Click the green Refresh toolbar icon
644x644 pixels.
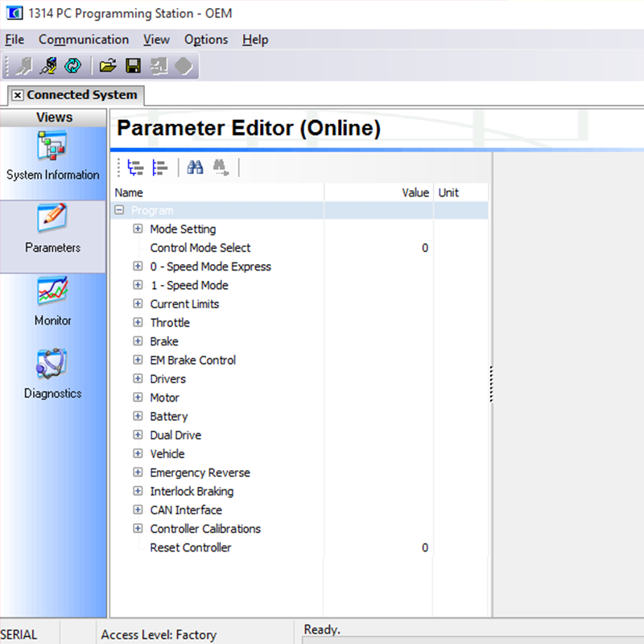tap(73, 66)
